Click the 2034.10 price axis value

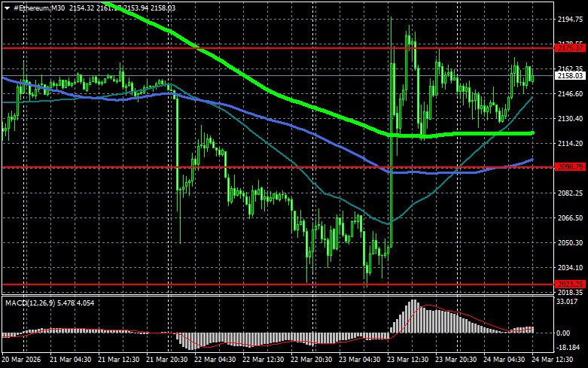point(570,268)
